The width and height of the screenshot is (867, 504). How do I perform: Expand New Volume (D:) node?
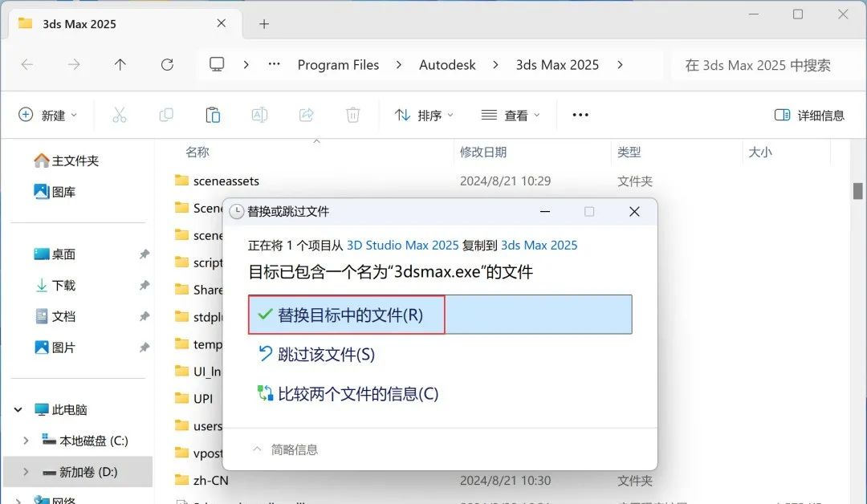point(26,472)
